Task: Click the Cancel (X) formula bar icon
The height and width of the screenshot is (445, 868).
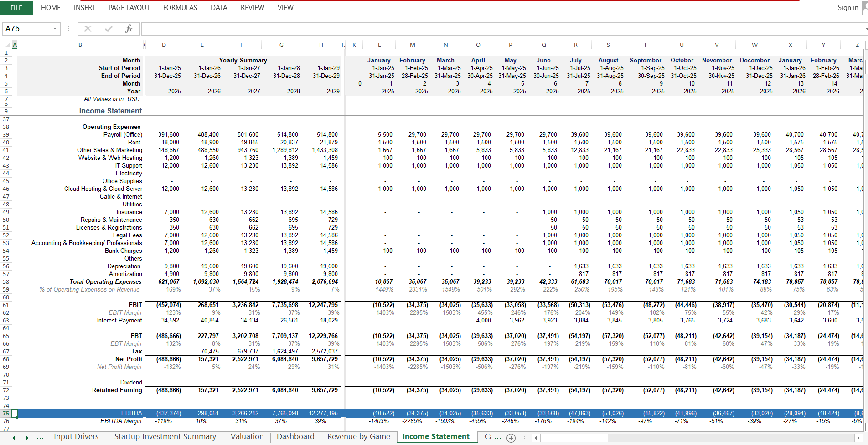Action: coord(88,29)
